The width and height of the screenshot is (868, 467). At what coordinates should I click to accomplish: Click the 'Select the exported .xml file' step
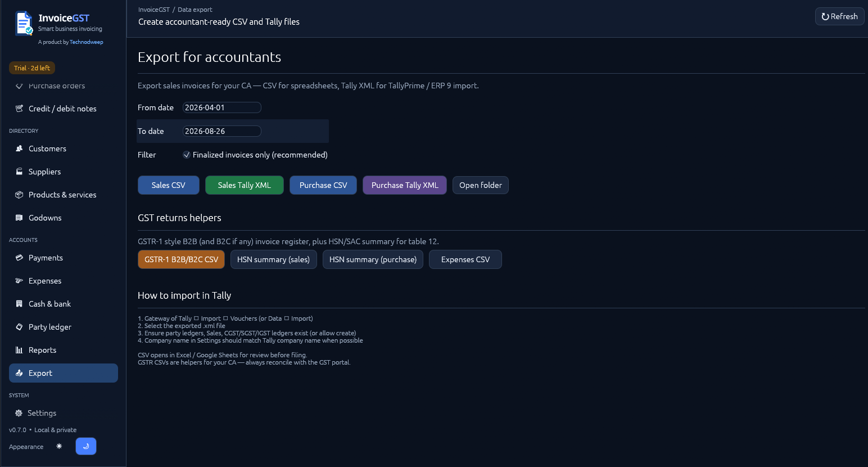(182, 326)
